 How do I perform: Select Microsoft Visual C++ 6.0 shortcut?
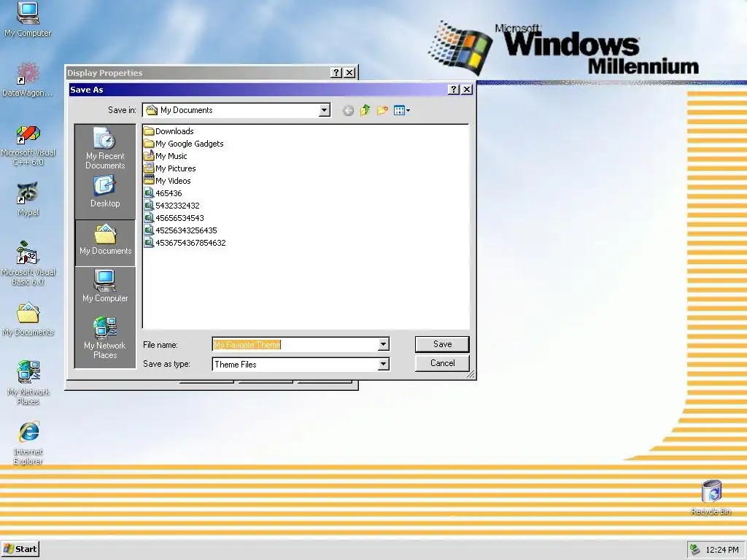pos(28,146)
